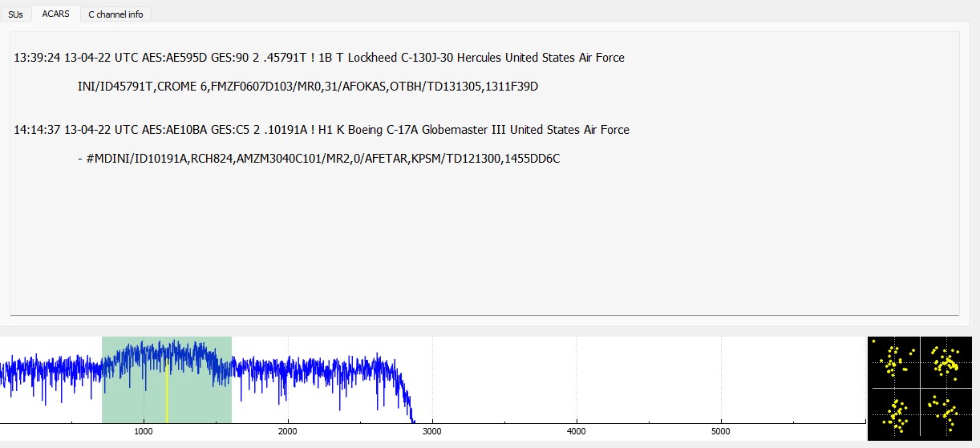The height and width of the screenshot is (448, 980).
Task: Click the 13:39:24 C-130J-30 Hercules message header
Action: coord(319,58)
